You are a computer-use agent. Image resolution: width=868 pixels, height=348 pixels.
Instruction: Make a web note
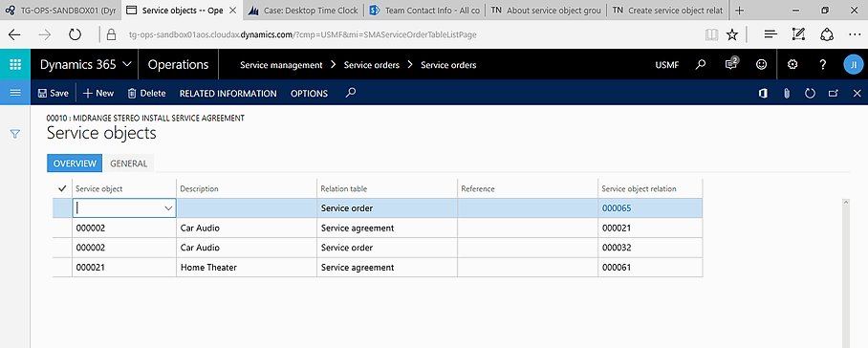click(798, 34)
